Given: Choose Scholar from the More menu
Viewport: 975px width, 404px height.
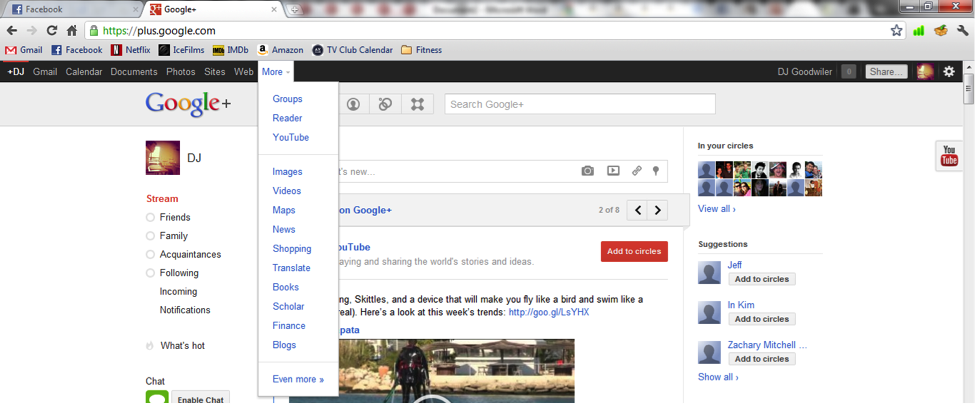Looking at the screenshot, I should tap(288, 306).
